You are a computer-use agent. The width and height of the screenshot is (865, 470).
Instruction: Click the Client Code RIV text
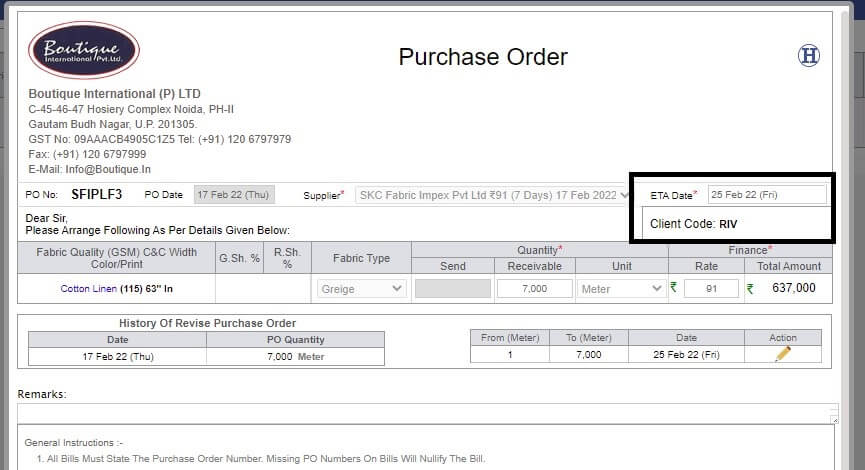click(x=693, y=224)
